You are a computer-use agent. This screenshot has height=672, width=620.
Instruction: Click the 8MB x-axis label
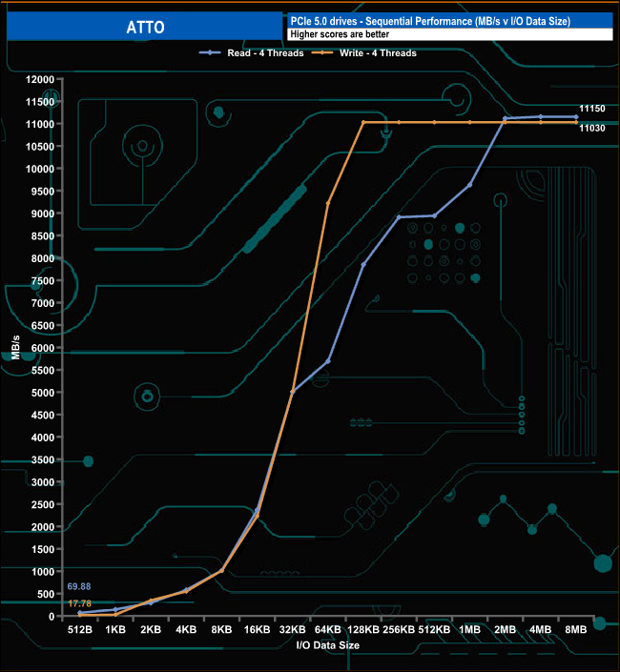[576, 630]
